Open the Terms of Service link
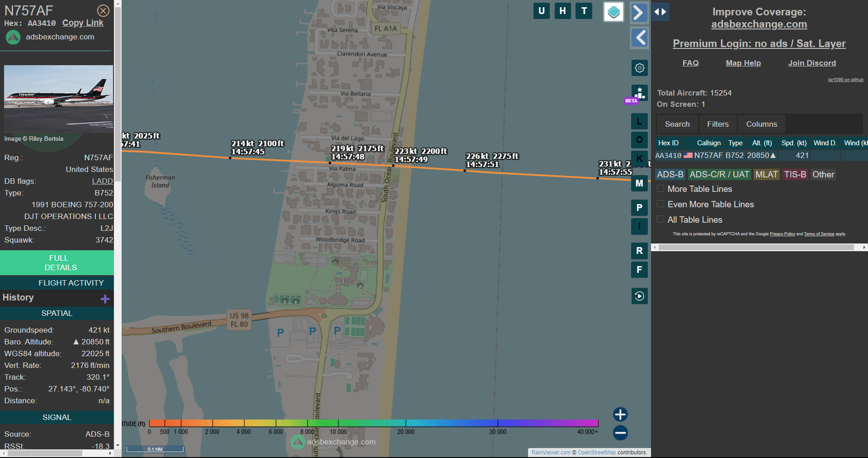Image resolution: width=868 pixels, height=458 pixels. (819, 234)
